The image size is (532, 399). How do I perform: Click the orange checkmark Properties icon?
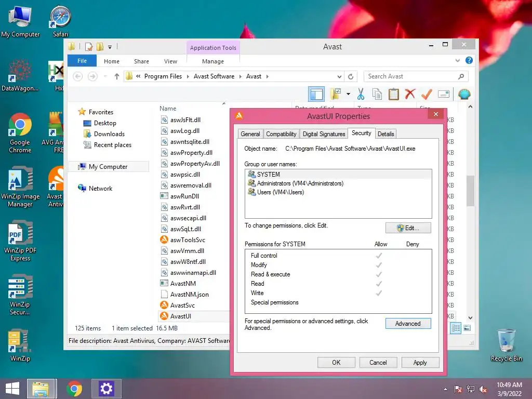427,94
